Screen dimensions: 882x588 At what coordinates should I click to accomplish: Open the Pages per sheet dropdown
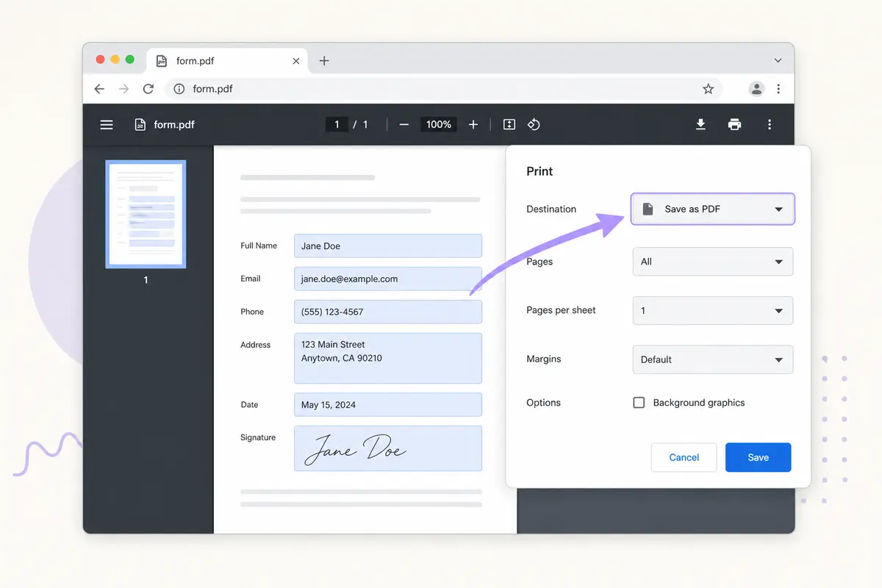point(713,310)
